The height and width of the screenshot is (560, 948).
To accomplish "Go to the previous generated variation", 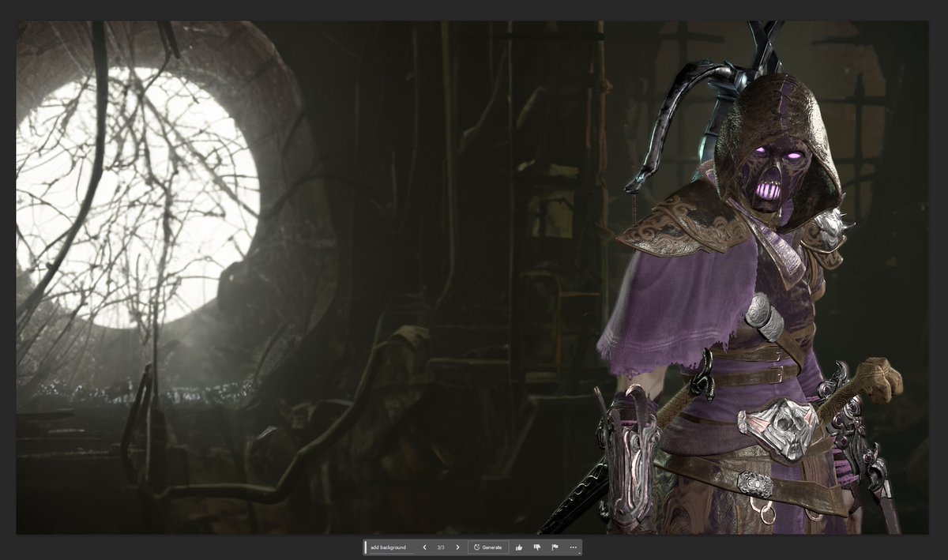I will (424, 547).
